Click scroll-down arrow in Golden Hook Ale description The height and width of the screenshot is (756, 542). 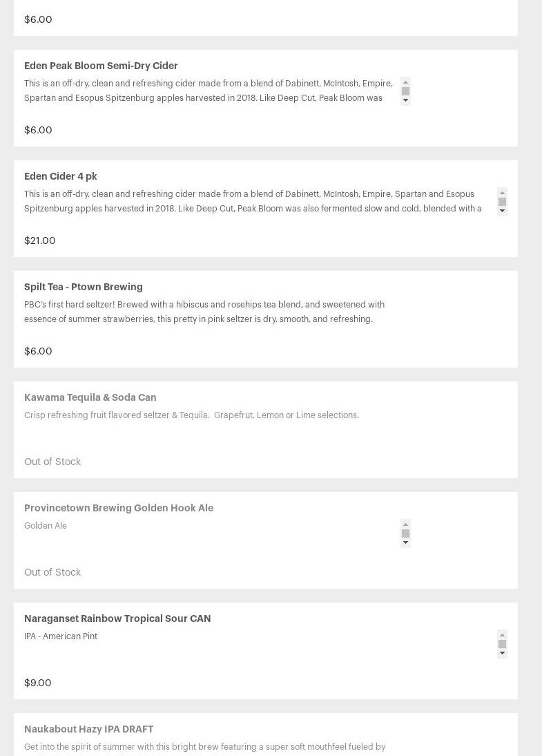(406, 542)
